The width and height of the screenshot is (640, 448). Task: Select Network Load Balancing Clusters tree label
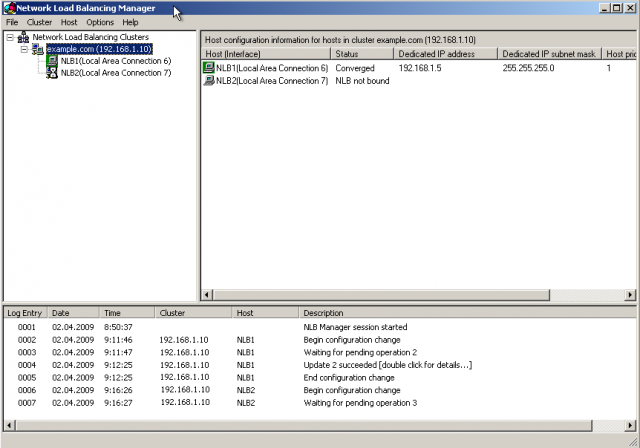pyautogui.click(x=91, y=37)
